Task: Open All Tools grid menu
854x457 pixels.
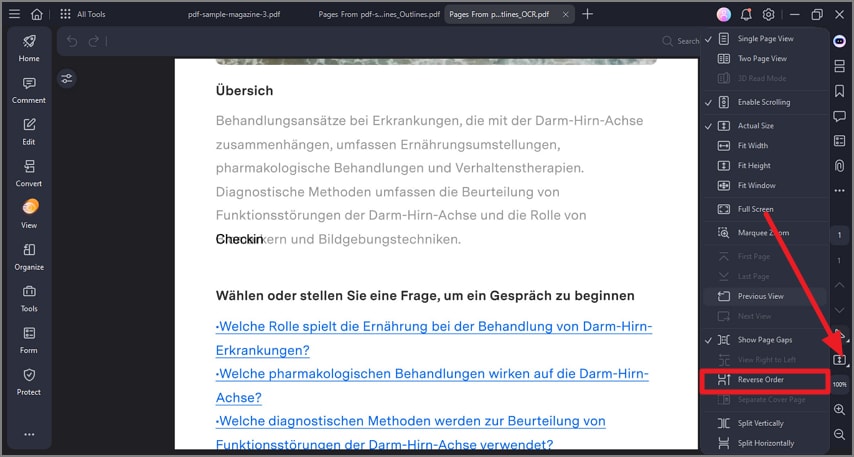Action: click(x=82, y=14)
